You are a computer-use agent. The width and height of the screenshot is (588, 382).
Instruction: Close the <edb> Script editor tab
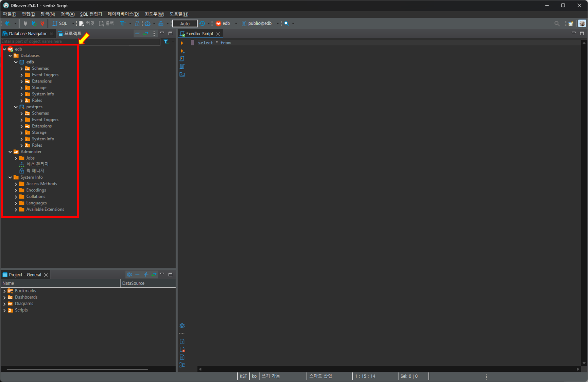[x=218, y=34]
